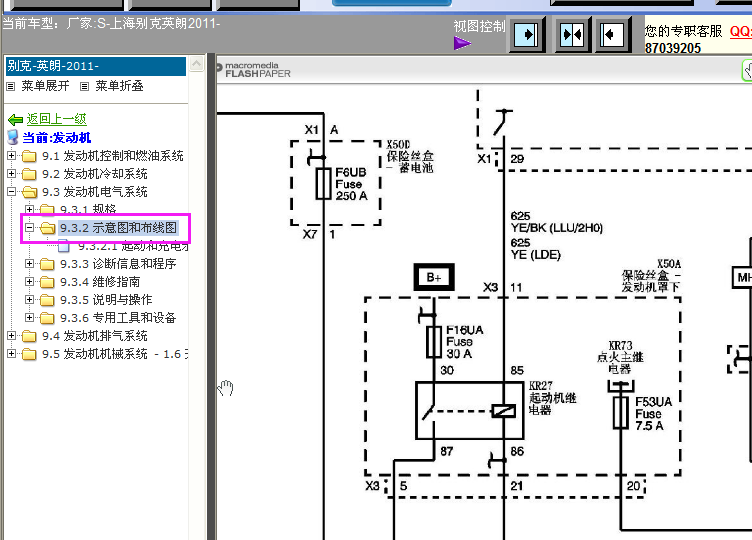This screenshot has width=752, height=540.
Task: Select 9.3.5 说明与操作 label
Action: click(x=106, y=300)
